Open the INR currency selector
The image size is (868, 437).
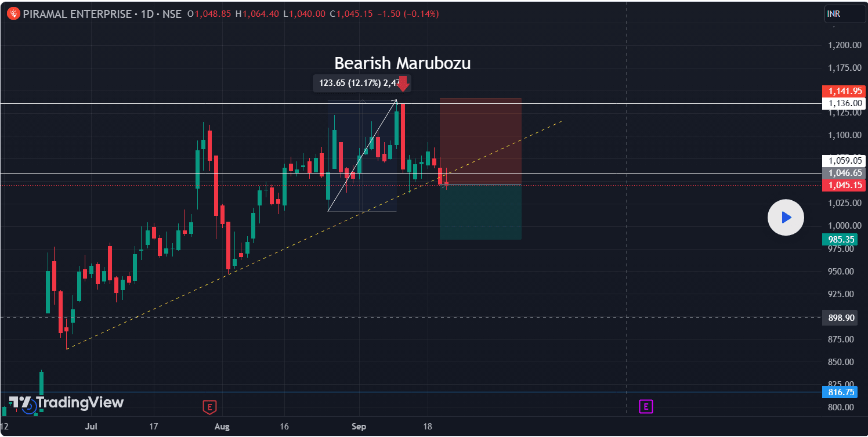pyautogui.click(x=845, y=14)
